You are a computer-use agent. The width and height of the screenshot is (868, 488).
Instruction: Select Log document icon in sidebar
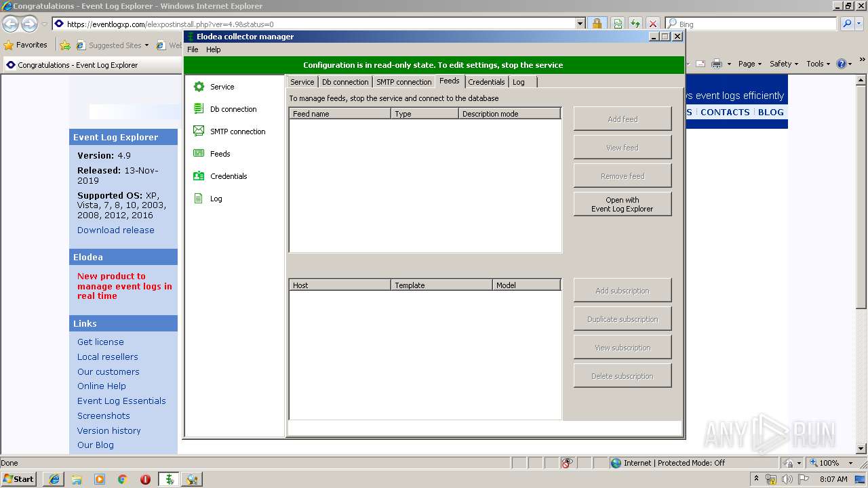tap(199, 199)
